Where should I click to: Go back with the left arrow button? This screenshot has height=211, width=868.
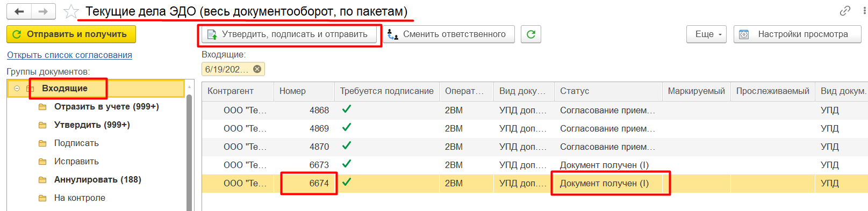click(x=19, y=11)
